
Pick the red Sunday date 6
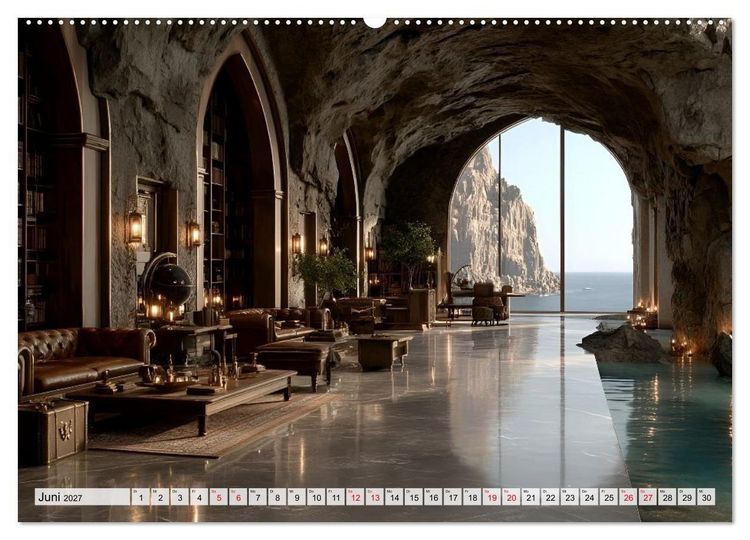(x=238, y=497)
